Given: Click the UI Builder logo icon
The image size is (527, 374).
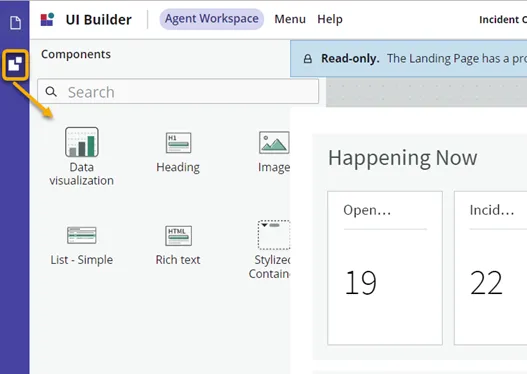Looking at the screenshot, I should point(47,19).
